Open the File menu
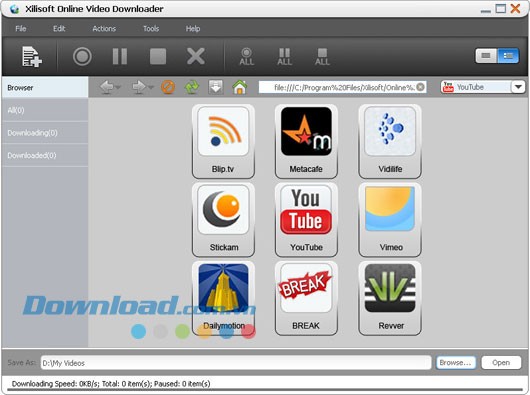The width and height of the screenshot is (530, 395). coord(21,29)
